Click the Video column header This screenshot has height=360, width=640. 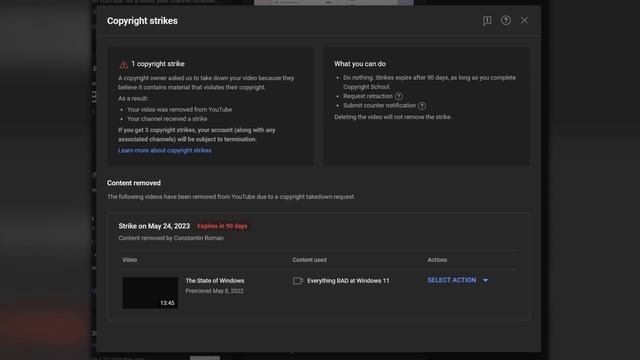coord(129,260)
